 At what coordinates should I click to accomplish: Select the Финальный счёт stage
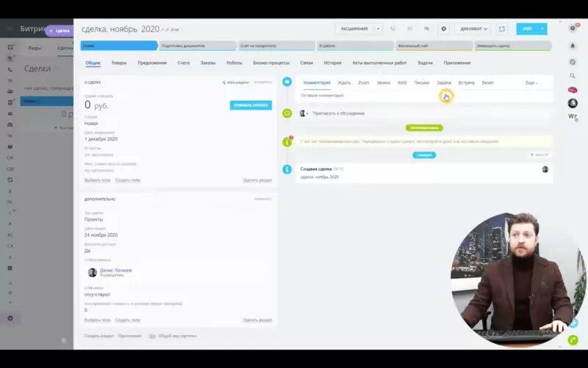point(434,46)
